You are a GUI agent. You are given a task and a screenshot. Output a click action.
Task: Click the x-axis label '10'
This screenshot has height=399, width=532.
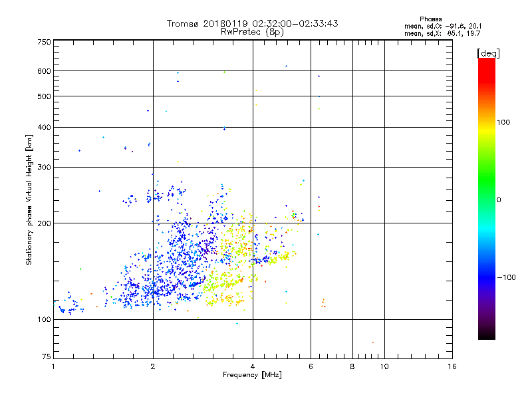coord(384,366)
